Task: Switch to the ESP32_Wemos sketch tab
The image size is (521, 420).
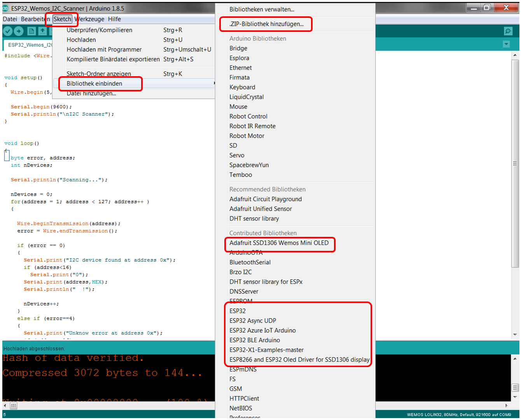Action: pyautogui.click(x=29, y=45)
